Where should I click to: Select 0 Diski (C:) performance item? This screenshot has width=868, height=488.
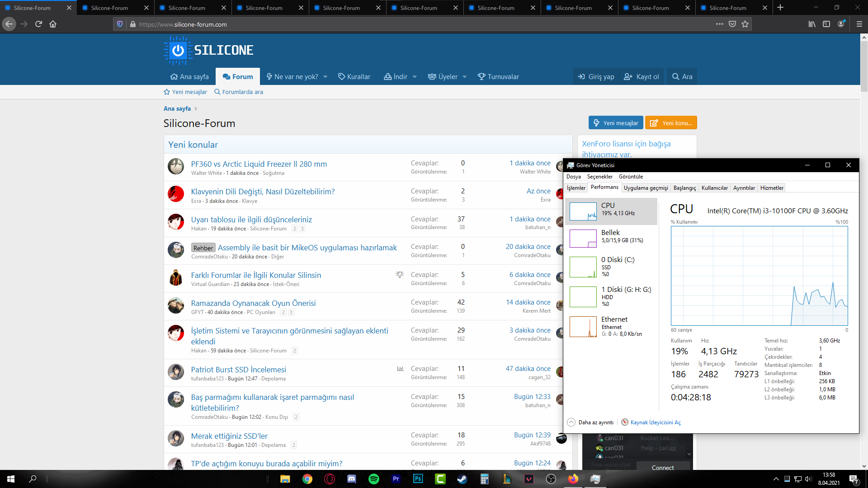(611, 267)
